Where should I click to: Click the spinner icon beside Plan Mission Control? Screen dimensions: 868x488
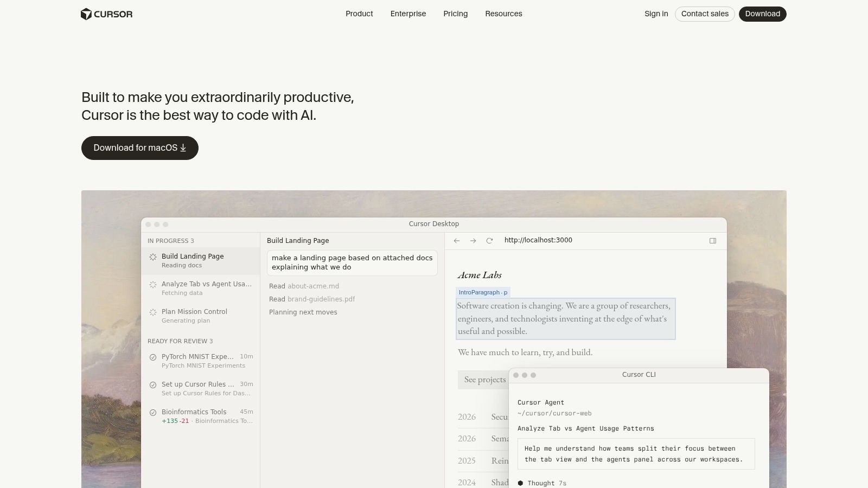click(153, 312)
